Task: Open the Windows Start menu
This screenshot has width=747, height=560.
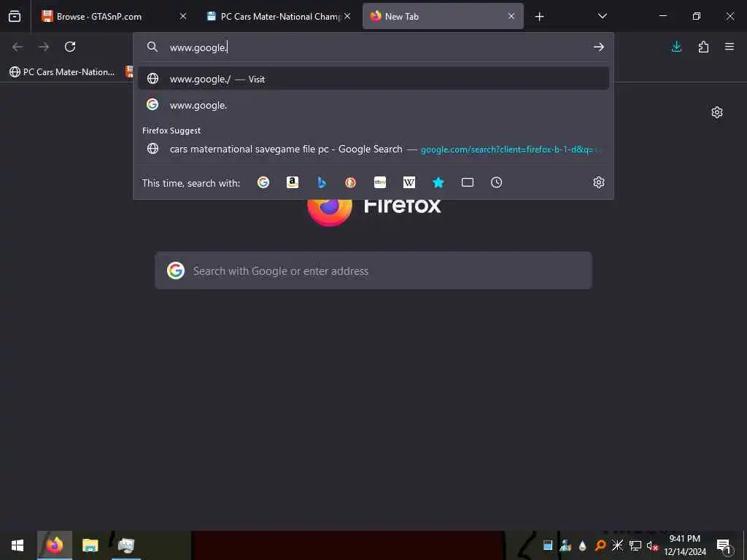Action: (18, 545)
